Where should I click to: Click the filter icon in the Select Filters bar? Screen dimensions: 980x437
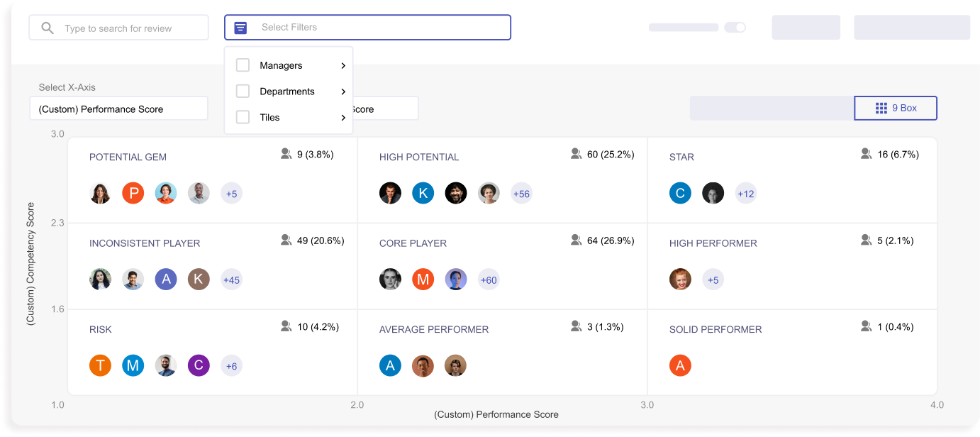pyautogui.click(x=240, y=27)
